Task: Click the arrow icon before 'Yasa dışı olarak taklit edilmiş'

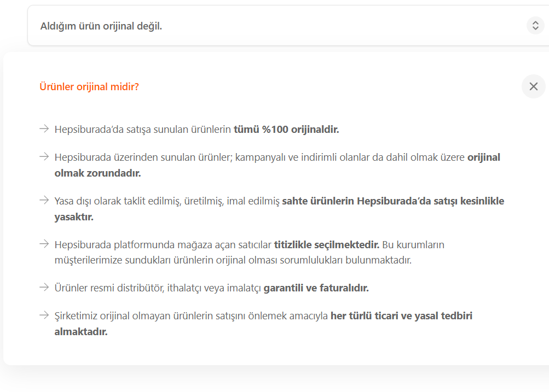Action: 44,200
